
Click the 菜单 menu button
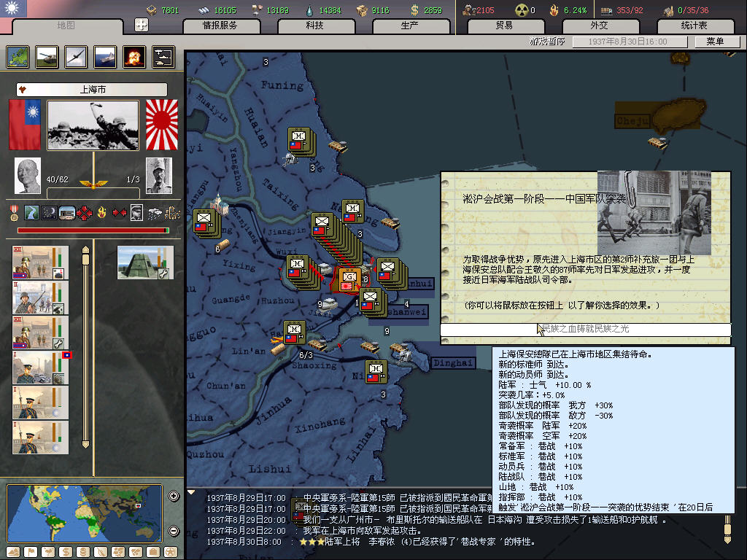coord(714,42)
